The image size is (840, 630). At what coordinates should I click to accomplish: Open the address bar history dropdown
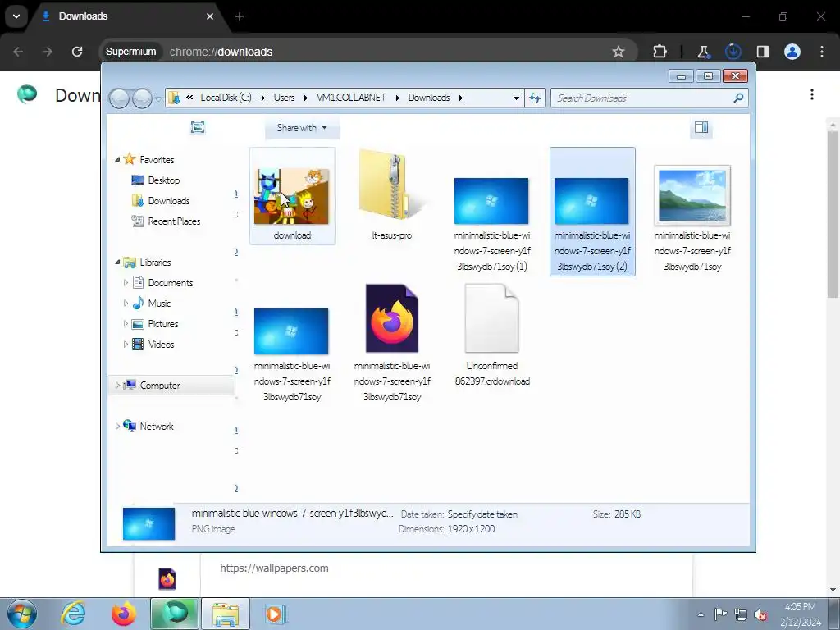515,98
